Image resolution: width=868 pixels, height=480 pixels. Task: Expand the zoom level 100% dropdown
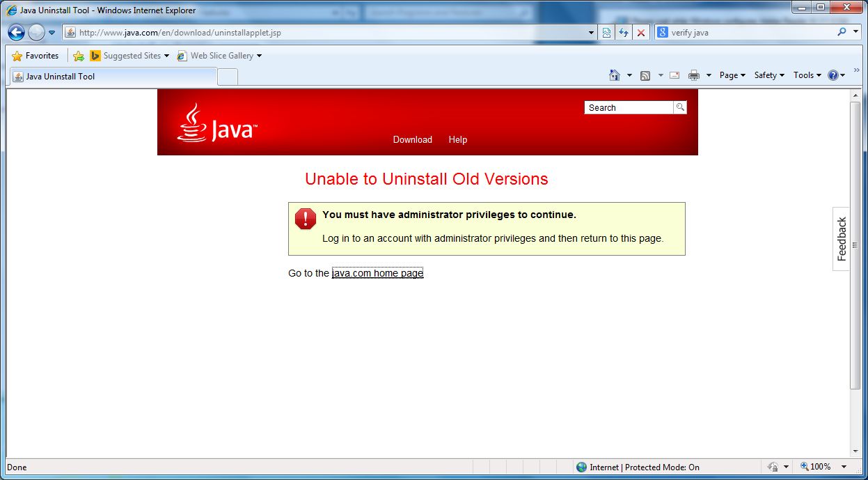point(844,467)
